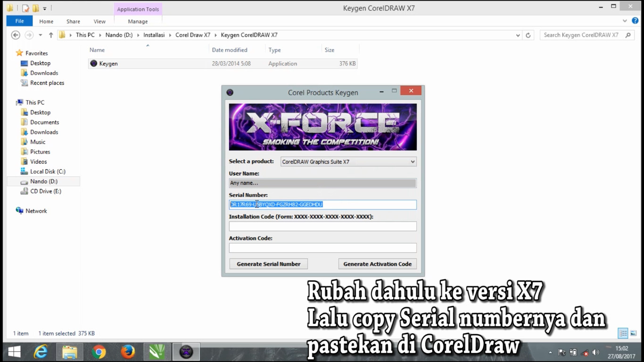Open the green taskbar application icon
Screen dimensions: 644x362
click(157, 352)
